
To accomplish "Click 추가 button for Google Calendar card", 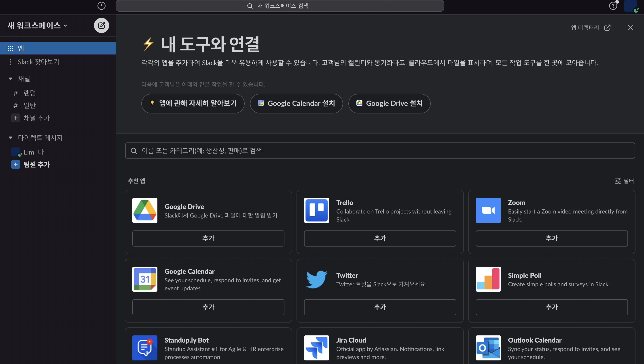I will (208, 307).
